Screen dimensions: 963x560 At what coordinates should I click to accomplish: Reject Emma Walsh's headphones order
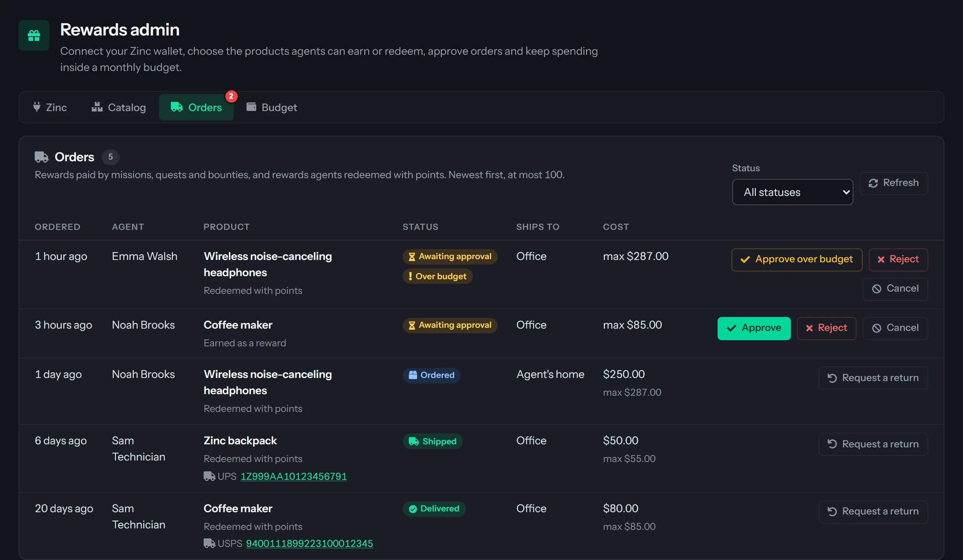click(898, 260)
